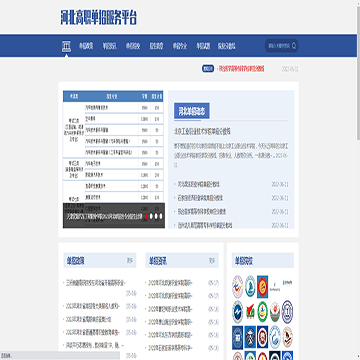This screenshot has width=360, height=360.
Task: Open 更多 beside the 单招资讯 section
Action: click(212, 260)
